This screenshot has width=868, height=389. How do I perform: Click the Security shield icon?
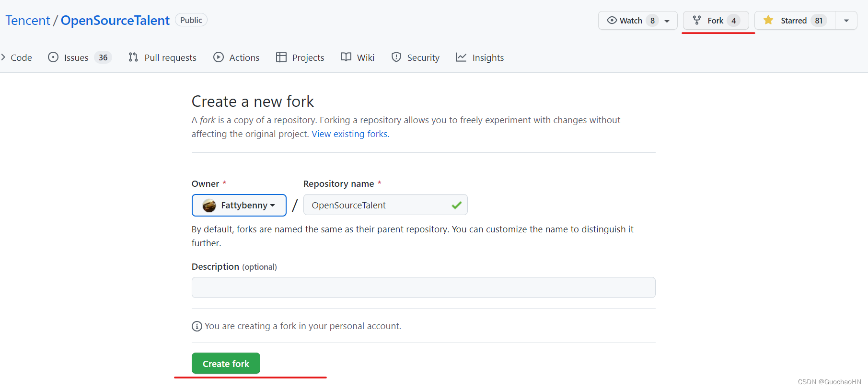tap(396, 57)
